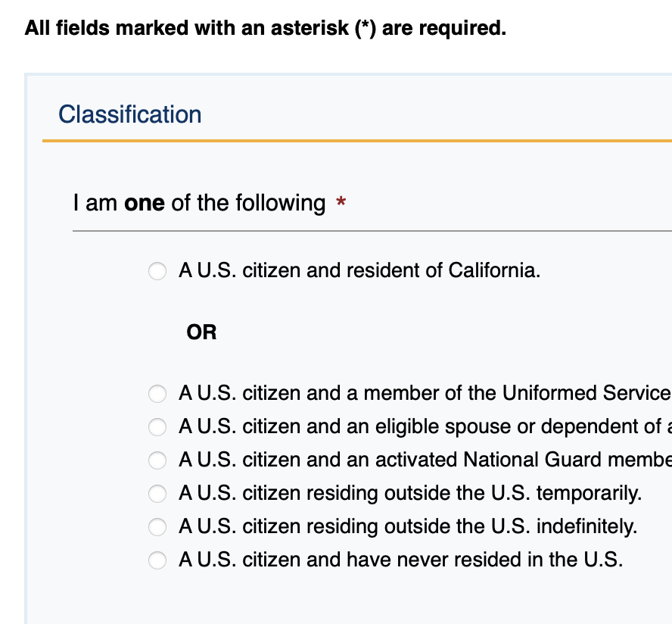This screenshot has height=624, width=672.
Task: Pick the activated National Guard member radio button
Action: (x=157, y=460)
